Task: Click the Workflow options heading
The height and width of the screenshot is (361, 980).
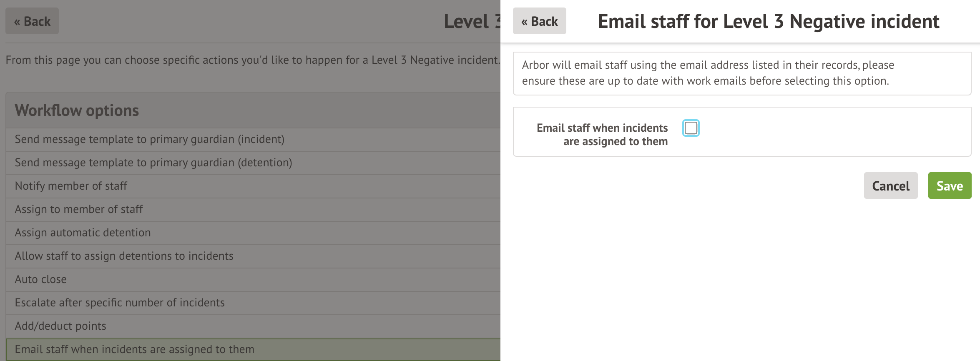Action: 77,110
